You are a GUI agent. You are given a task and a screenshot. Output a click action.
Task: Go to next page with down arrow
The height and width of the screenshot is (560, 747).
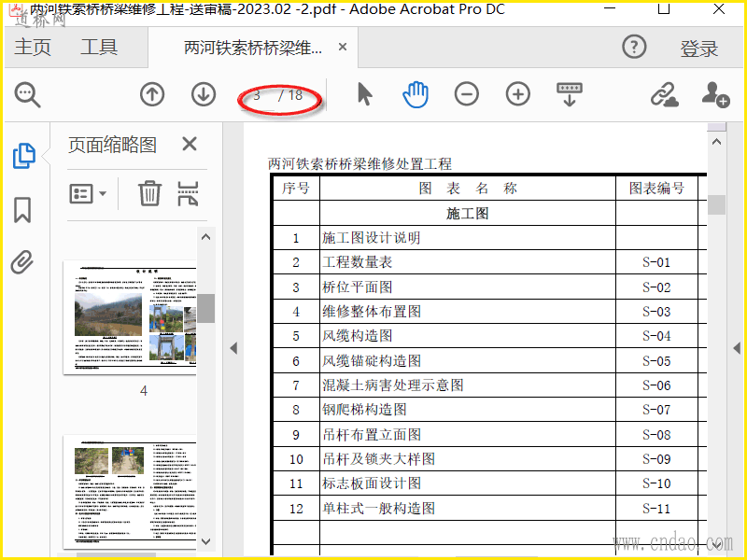pos(204,94)
